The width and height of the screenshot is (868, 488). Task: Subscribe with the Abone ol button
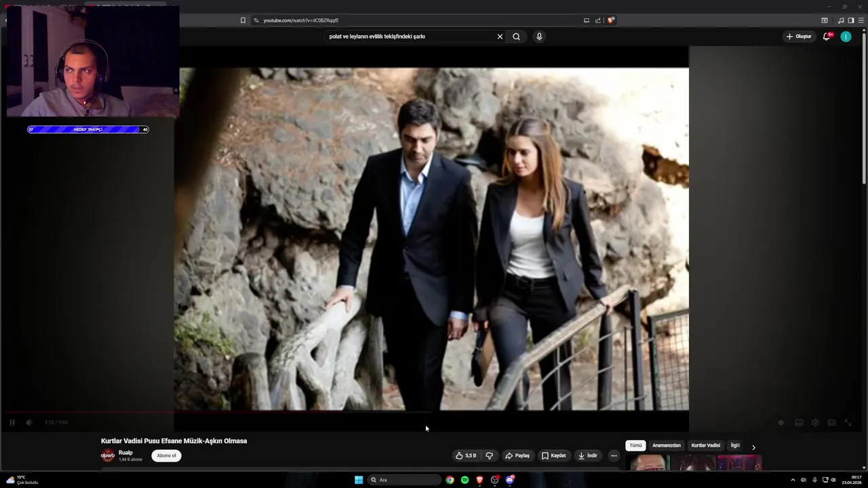(x=166, y=455)
